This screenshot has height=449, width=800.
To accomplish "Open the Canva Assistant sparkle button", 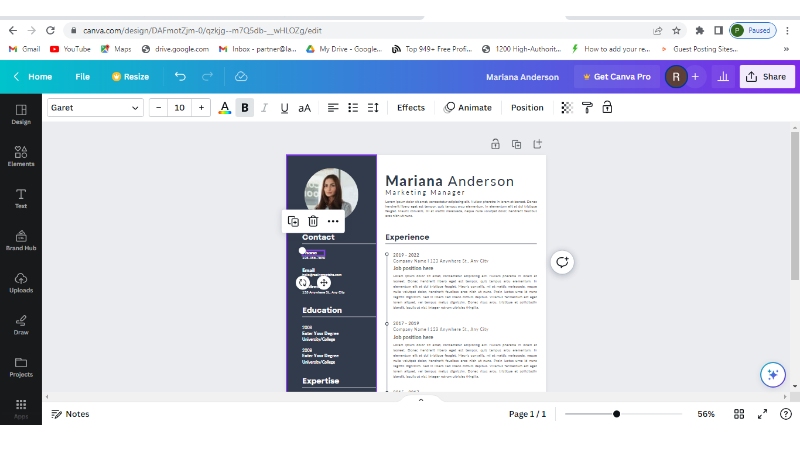I will pyautogui.click(x=772, y=375).
